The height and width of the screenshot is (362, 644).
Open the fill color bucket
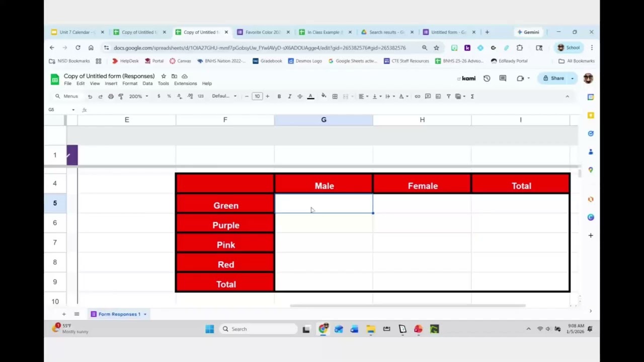[324, 96]
